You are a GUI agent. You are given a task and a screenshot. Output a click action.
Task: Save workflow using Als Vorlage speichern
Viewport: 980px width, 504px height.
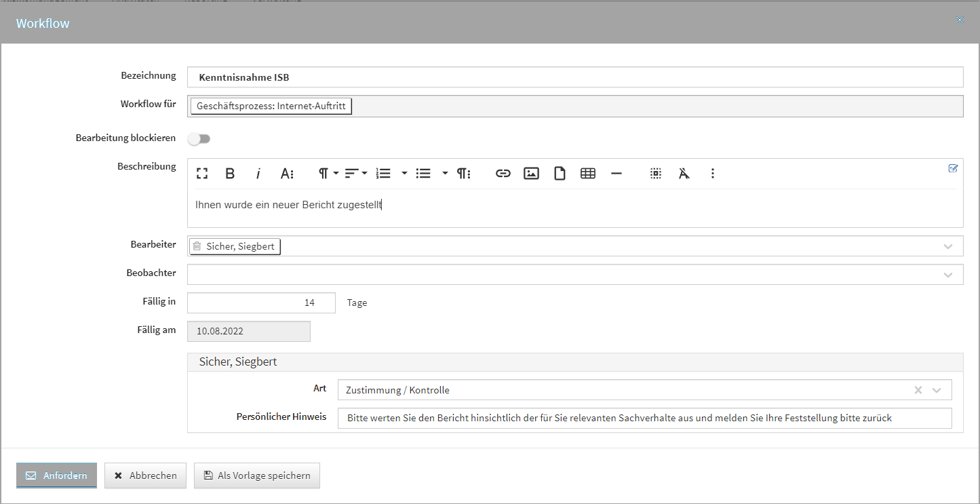[x=256, y=476]
